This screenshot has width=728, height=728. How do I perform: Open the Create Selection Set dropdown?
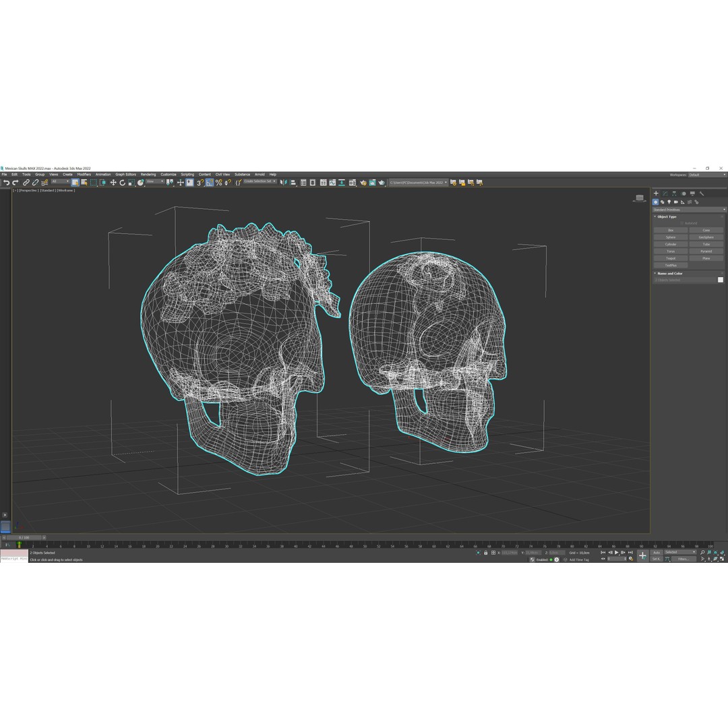click(x=260, y=181)
